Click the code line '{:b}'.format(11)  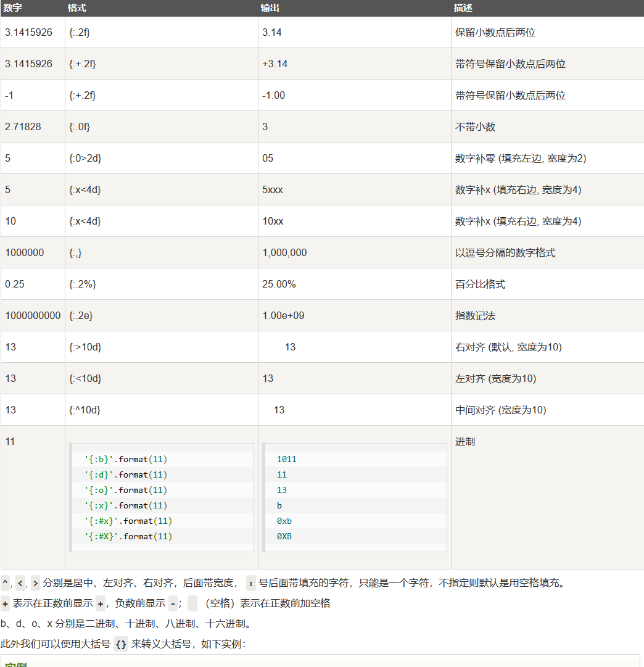coord(126,460)
